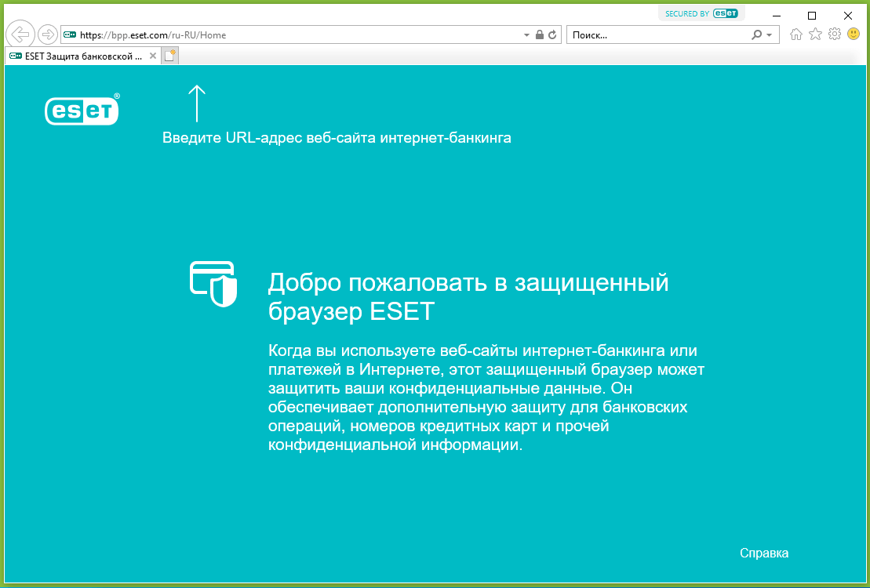Open a new tab button
The height and width of the screenshot is (588, 870).
[x=170, y=56]
